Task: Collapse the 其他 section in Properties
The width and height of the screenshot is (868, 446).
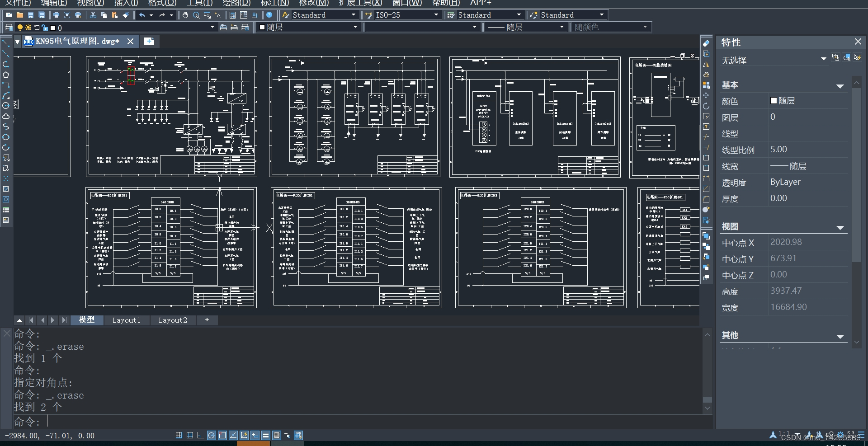Action: (840, 336)
